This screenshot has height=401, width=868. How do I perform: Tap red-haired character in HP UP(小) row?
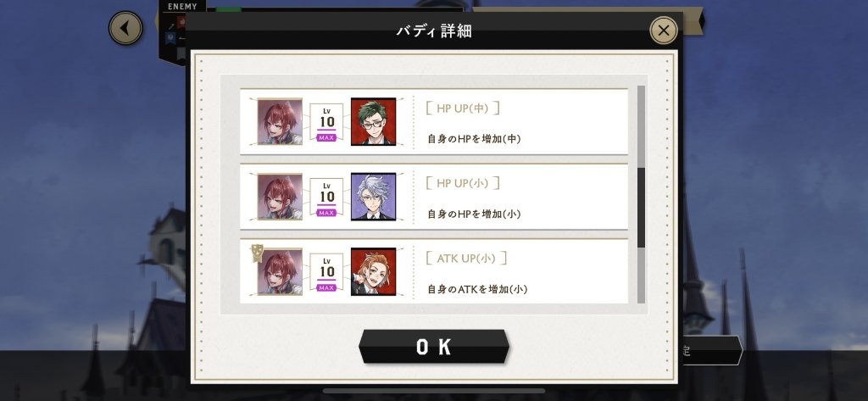280,197
